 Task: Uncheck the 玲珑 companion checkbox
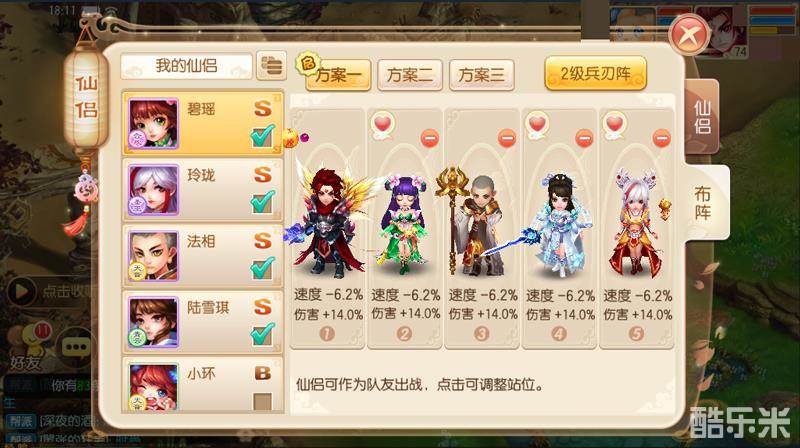[263, 203]
